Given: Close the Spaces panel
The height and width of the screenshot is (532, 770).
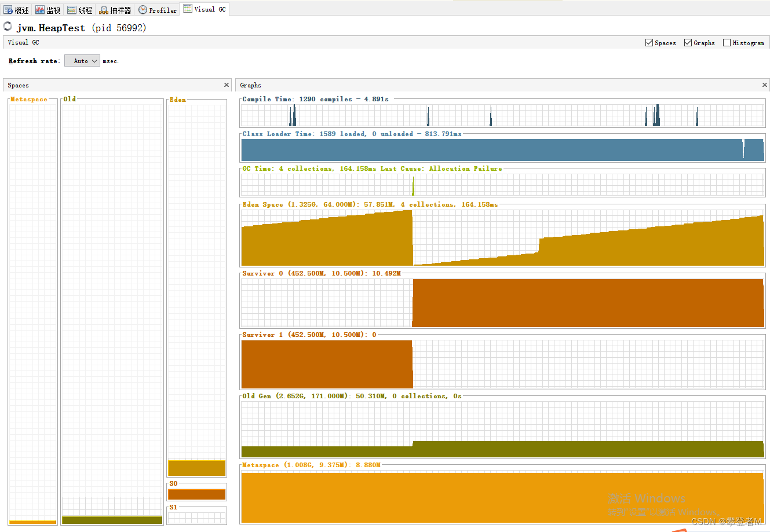Looking at the screenshot, I should pyautogui.click(x=227, y=85).
